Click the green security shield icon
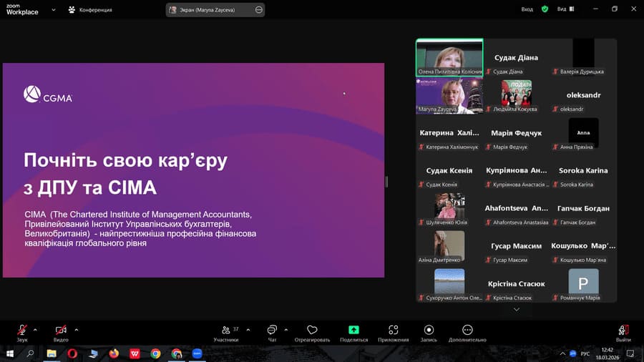The width and height of the screenshot is (644, 362). [x=545, y=9]
